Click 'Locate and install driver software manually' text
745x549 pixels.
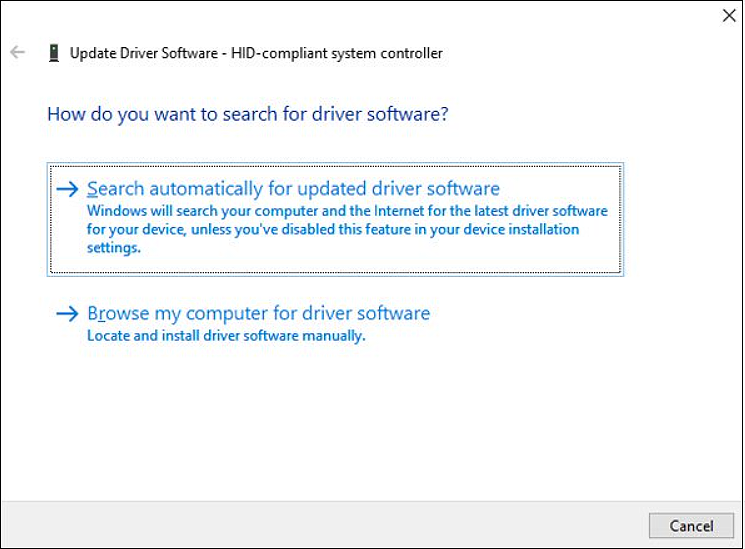[226, 336]
